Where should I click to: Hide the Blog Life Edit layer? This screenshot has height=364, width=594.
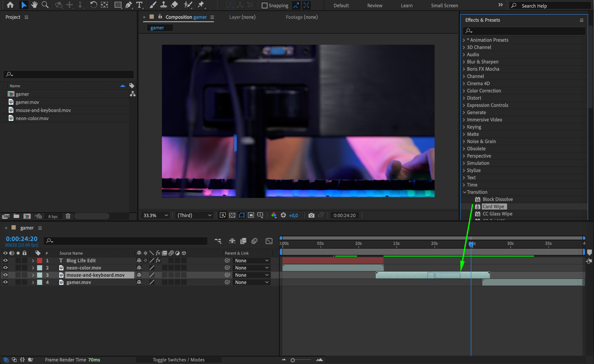pyautogui.click(x=5, y=261)
